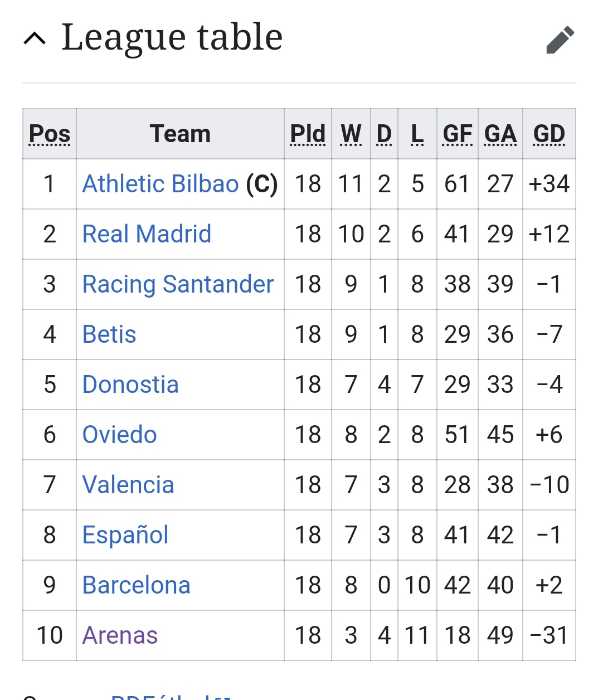Click the L column header abbreviation
This screenshot has height=700, width=598.
[417, 134]
